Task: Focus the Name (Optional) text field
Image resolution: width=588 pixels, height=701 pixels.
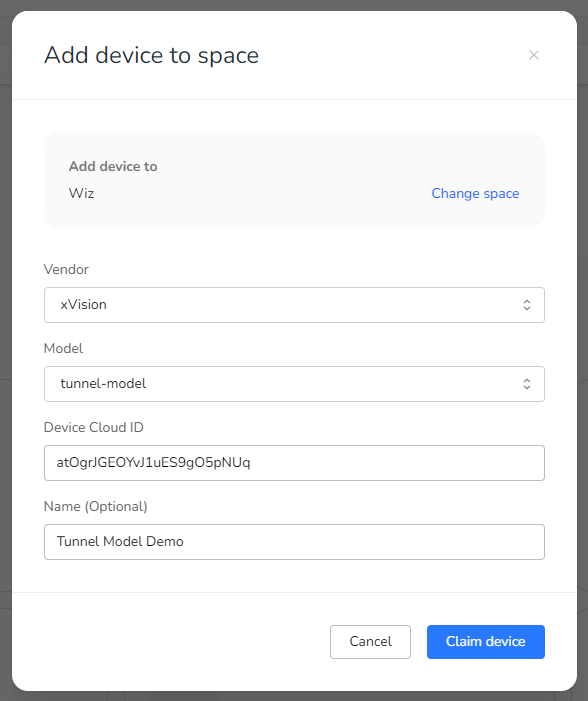Action: (x=294, y=542)
